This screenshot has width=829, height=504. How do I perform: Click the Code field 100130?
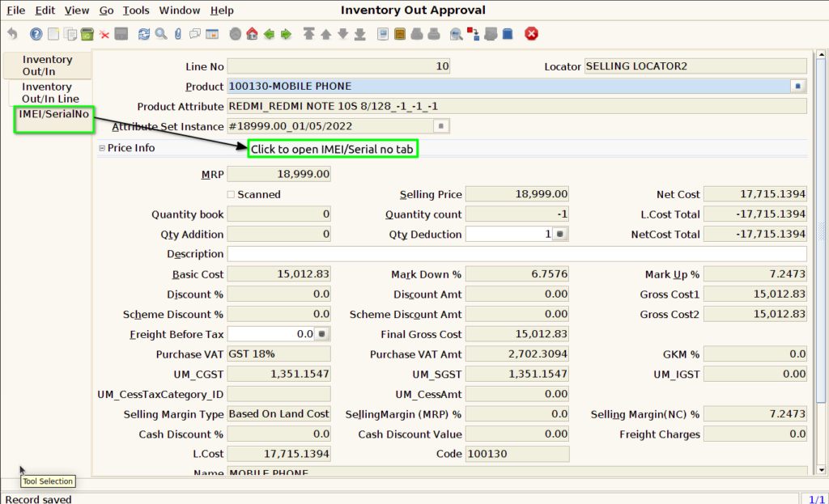(517, 454)
